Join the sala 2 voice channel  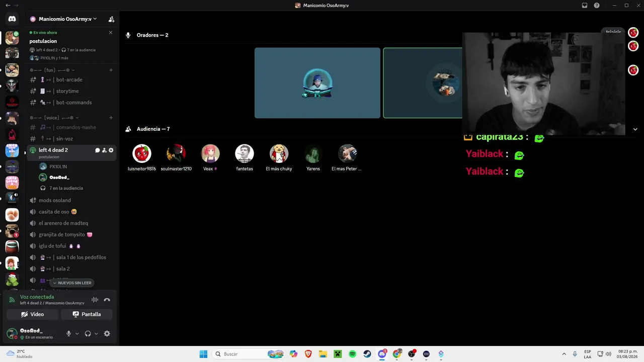coord(71,269)
